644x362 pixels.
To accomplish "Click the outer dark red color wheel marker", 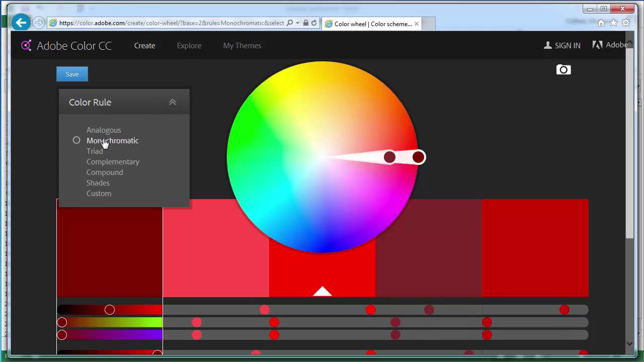I will pos(419,157).
